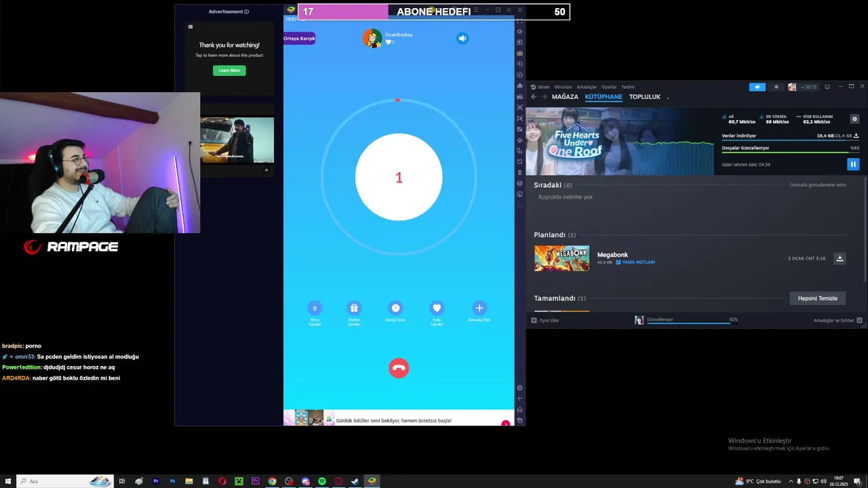Click the video ad thumbnail beside the webcam
The image size is (868, 488).
(x=237, y=140)
